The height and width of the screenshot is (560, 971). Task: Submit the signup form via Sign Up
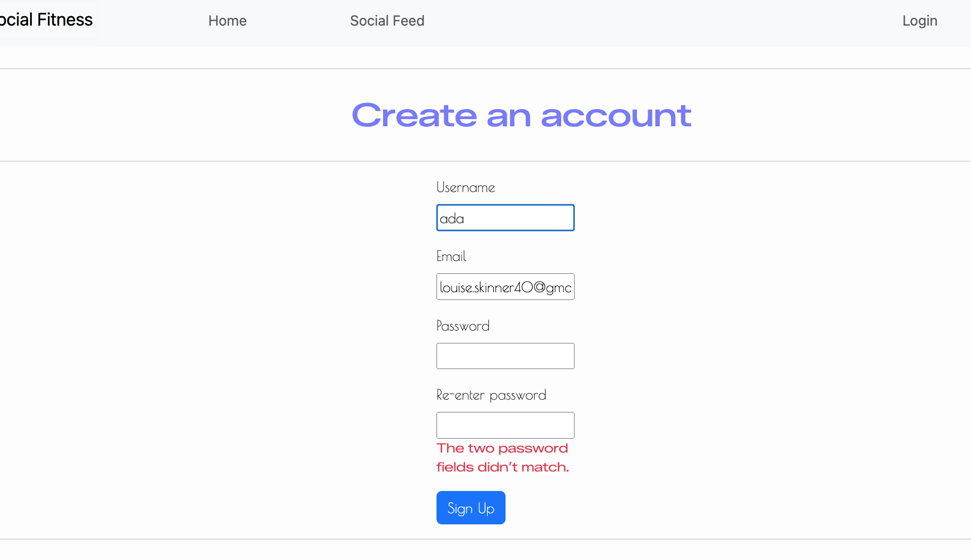(x=470, y=507)
